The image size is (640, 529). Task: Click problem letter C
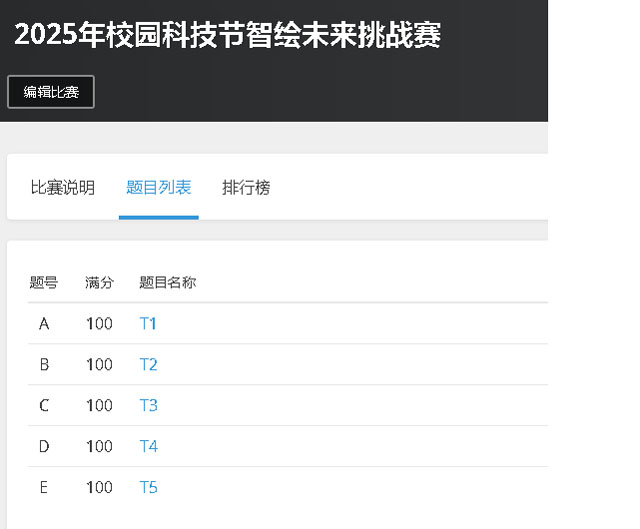pos(44,405)
